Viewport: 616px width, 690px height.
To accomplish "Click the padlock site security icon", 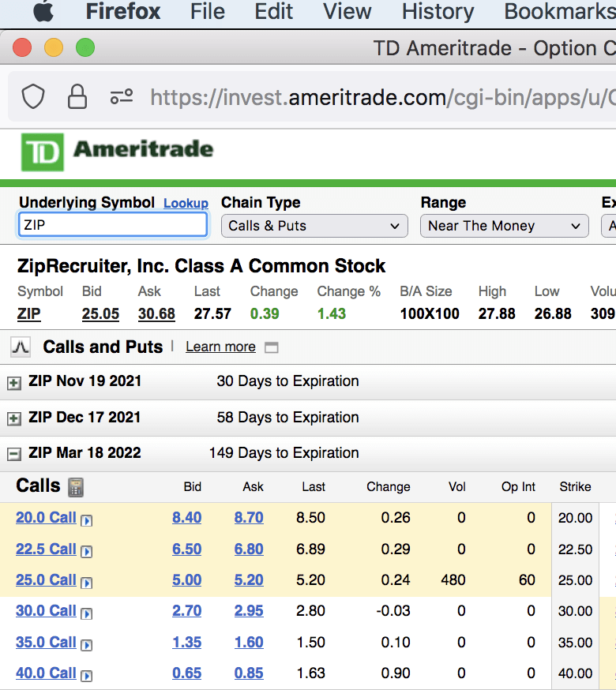I will point(77,97).
